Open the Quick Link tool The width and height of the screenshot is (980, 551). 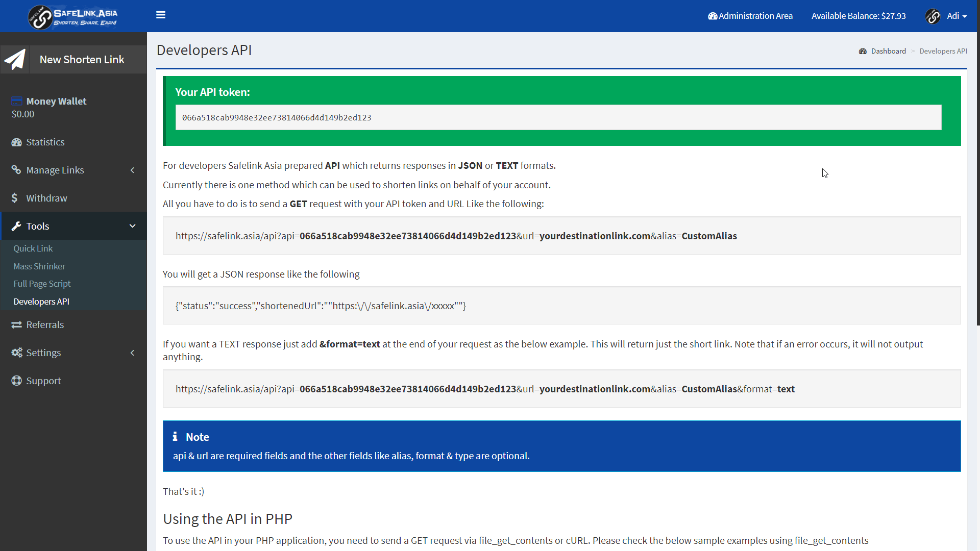[x=33, y=248]
